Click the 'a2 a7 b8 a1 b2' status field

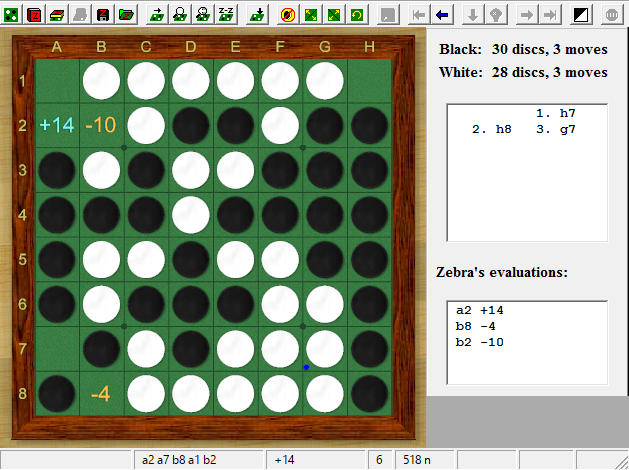[x=198, y=460]
